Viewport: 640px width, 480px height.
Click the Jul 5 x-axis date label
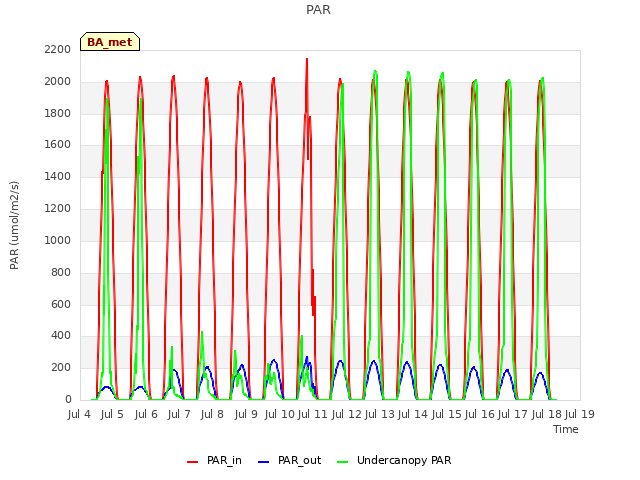coord(112,414)
